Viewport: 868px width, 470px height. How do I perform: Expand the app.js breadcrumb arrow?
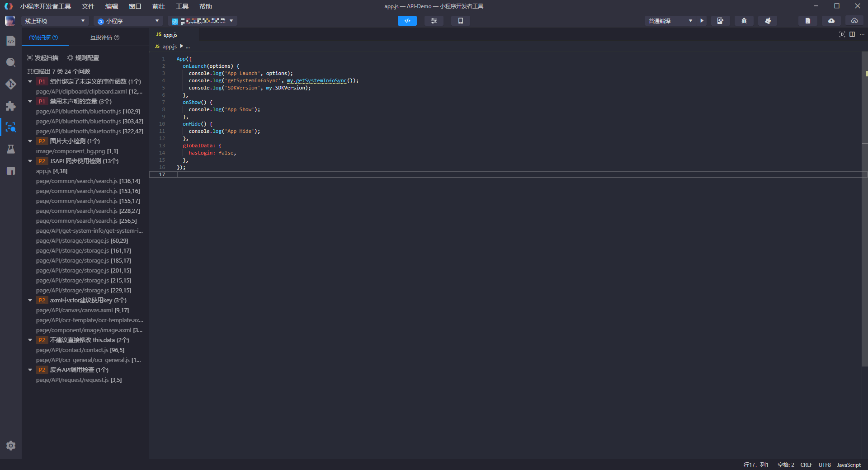click(x=181, y=46)
